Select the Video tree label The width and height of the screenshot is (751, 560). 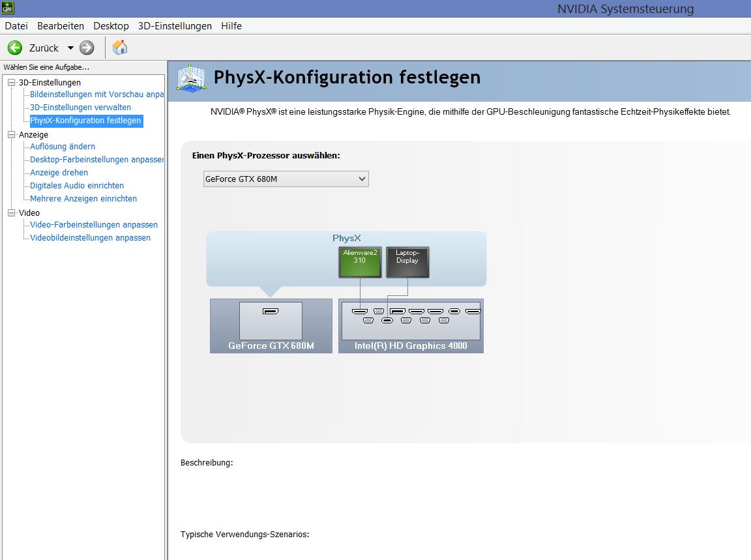click(29, 213)
